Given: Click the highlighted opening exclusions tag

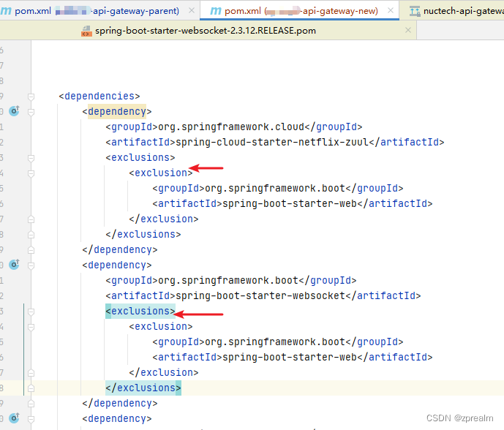Looking at the screenshot, I should click(x=140, y=311).
